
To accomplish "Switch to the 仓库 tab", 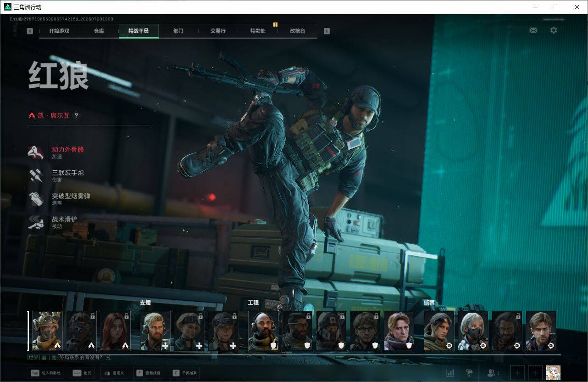I will (x=99, y=31).
